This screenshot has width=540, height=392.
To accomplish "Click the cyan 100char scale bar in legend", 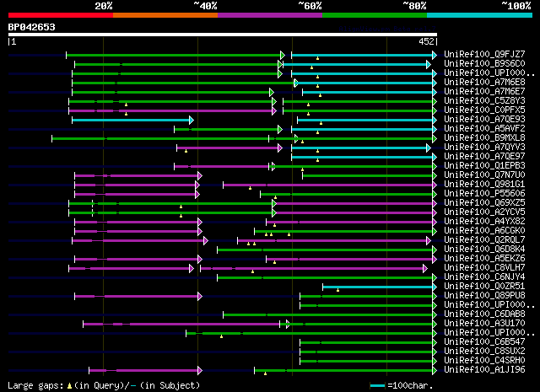I will 377,385.
